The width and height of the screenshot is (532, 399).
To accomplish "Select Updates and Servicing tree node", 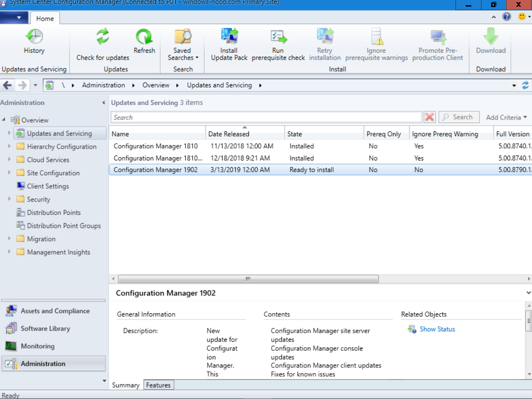I will tap(60, 133).
